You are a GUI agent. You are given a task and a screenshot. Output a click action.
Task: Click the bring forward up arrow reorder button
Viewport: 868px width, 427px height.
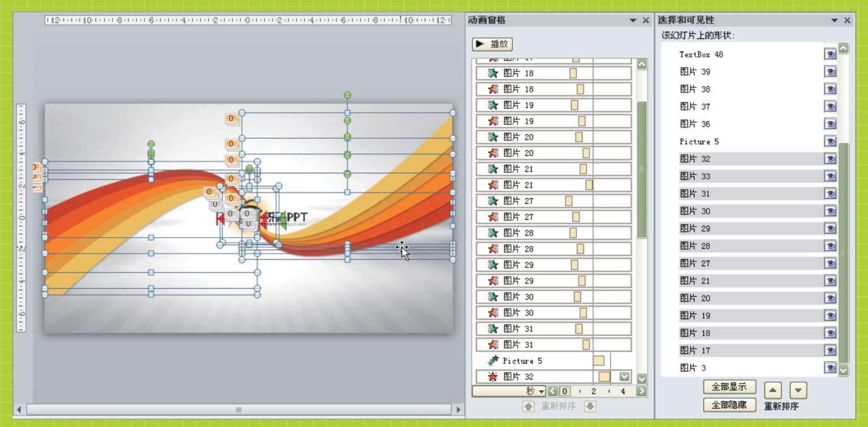click(773, 390)
